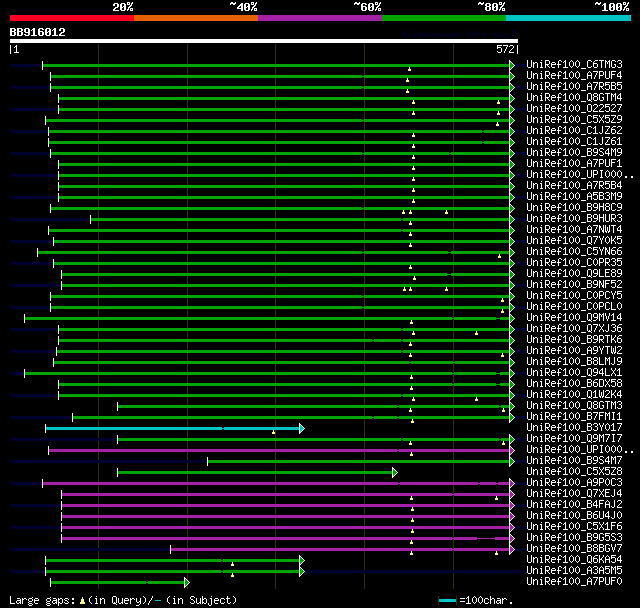Select the UniRef100_B9HUR3 label

click(574, 219)
